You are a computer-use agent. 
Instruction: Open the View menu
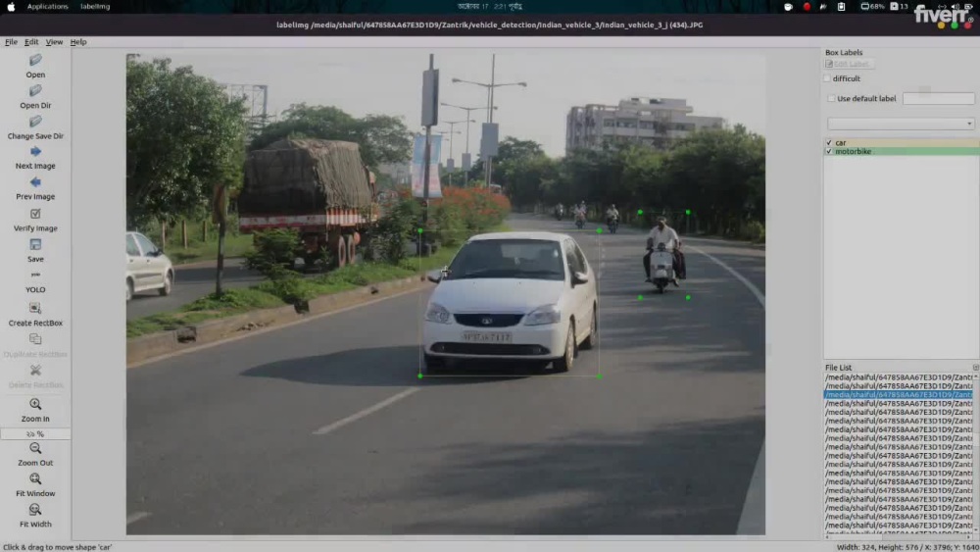click(x=54, y=42)
